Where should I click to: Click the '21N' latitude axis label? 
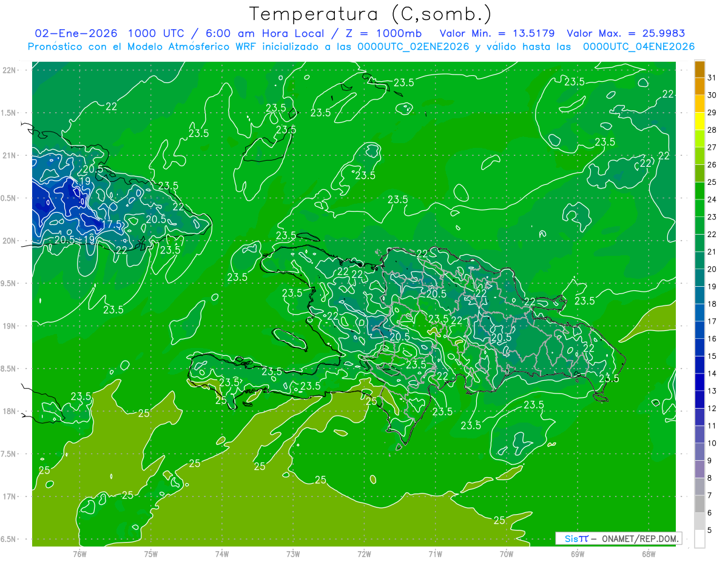(x=9, y=156)
